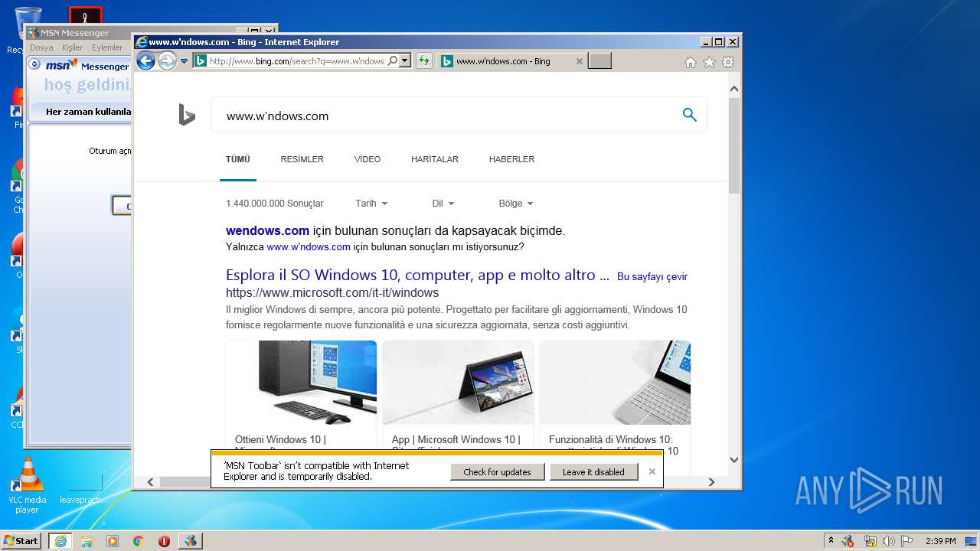This screenshot has height=551, width=980.
Task: Click the Leave it disabled button
Action: click(593, 472)
